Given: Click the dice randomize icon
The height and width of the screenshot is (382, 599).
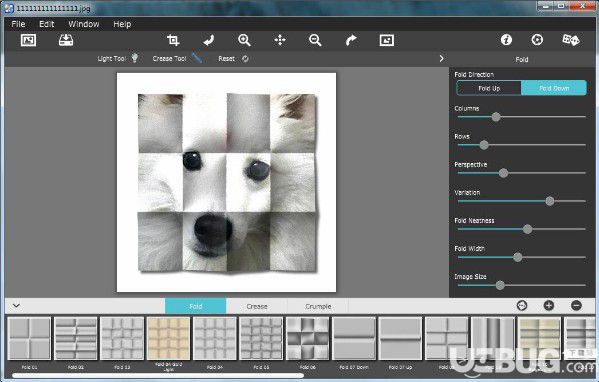Looking at the screenshot, I should (571, 40).
